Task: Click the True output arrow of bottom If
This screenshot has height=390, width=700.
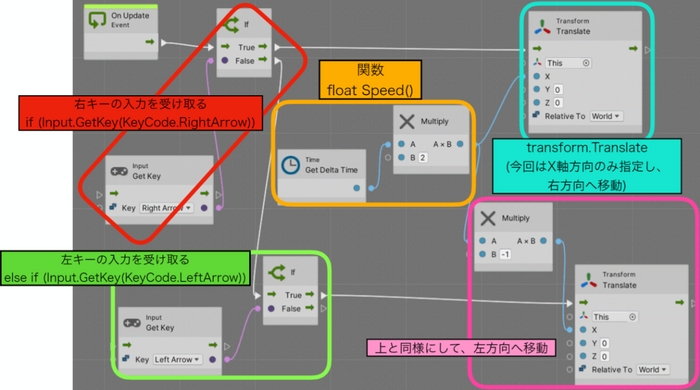Action: (x=309, y=294)
